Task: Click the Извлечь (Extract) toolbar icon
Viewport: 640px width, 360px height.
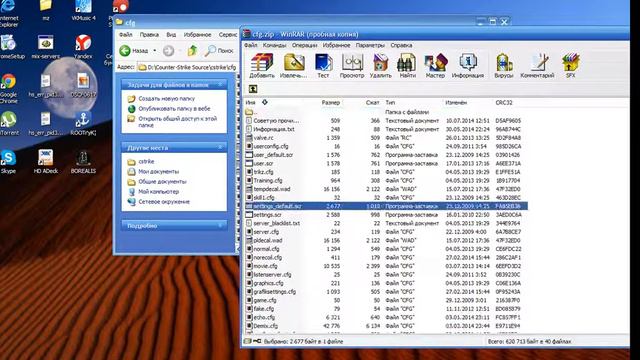Action: point(293,65)
